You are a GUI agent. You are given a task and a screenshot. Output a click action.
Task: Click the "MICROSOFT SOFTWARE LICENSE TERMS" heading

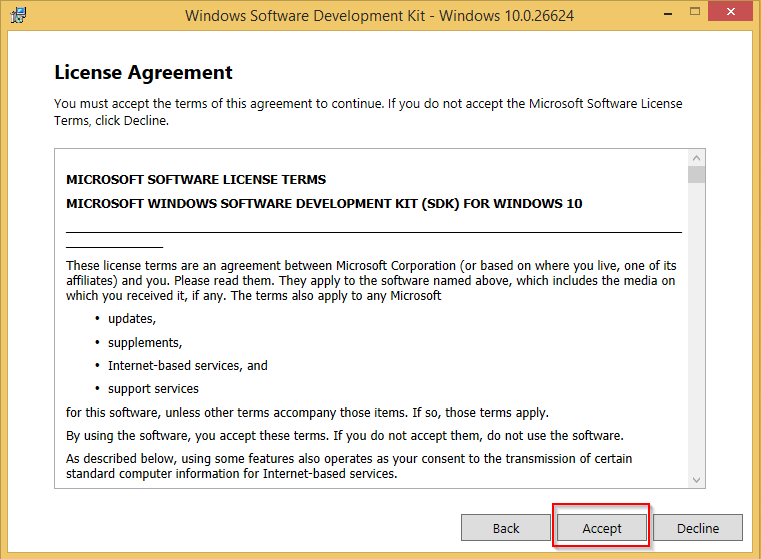[196, 180]
